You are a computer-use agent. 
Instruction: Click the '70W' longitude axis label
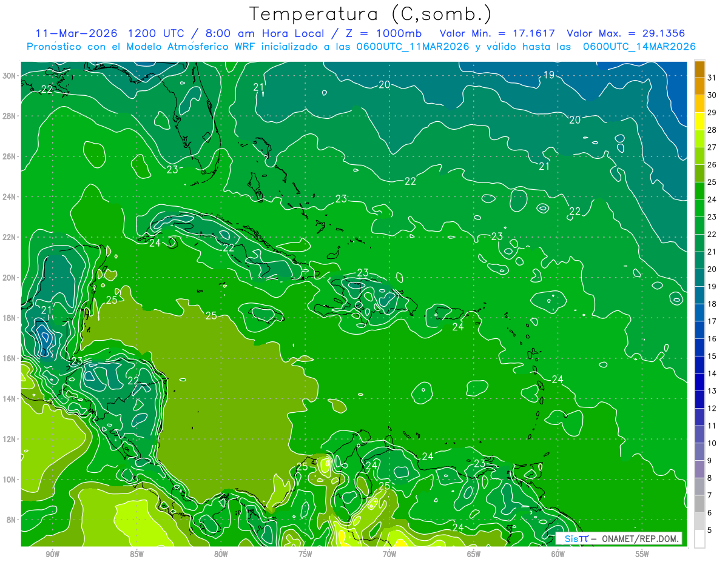(389, 554)
